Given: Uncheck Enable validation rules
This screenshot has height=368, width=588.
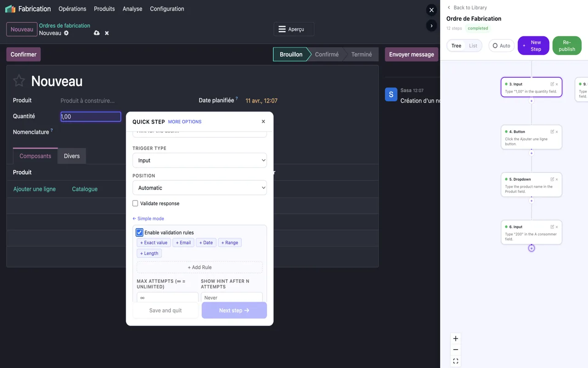Looking at the screenshot, I should point(140,232).
